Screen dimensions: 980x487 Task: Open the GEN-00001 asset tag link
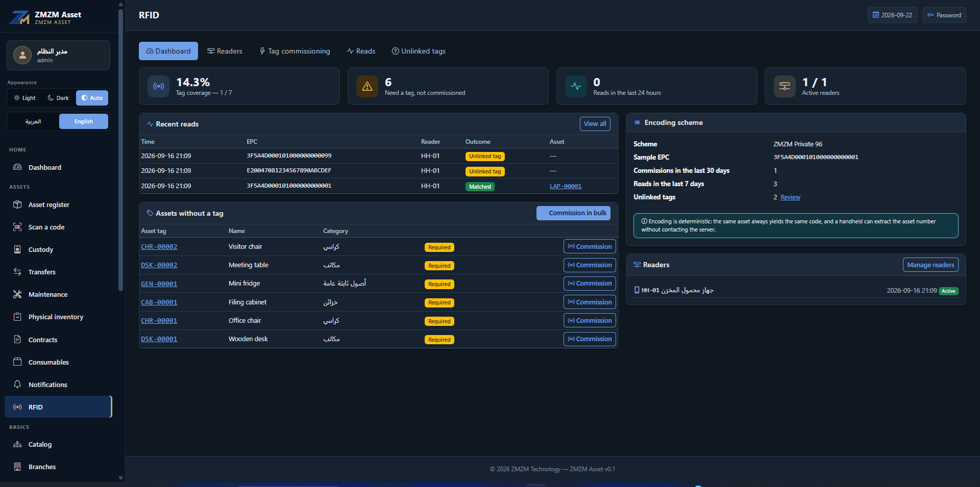(159, 284)
